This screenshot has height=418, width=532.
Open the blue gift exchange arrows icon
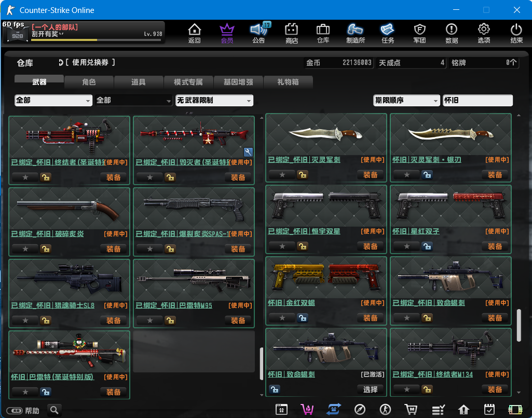(x=334, y=410)
